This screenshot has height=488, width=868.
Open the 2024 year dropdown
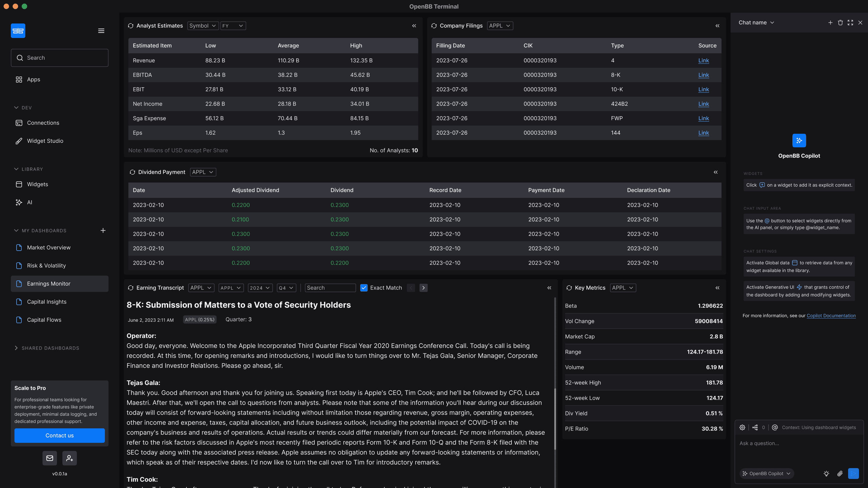pos(260,288)
